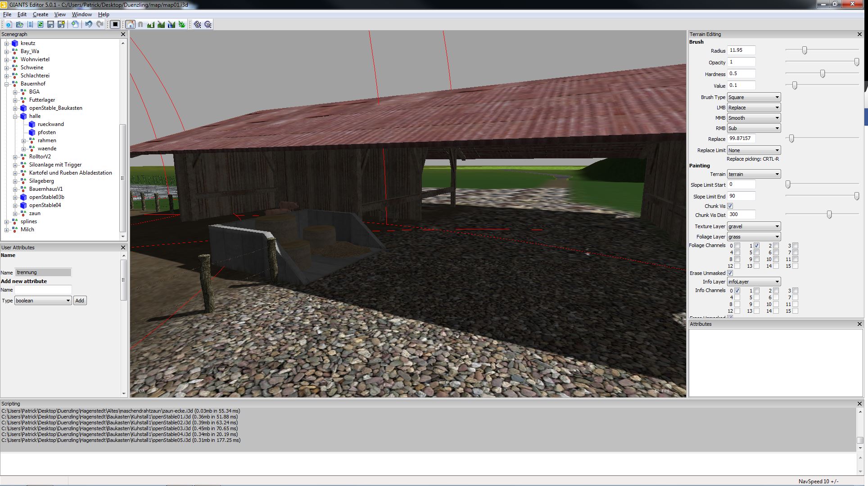Uncheck Foliage Channel 1 checkbox
868x486 pixels.
(756, 246)
